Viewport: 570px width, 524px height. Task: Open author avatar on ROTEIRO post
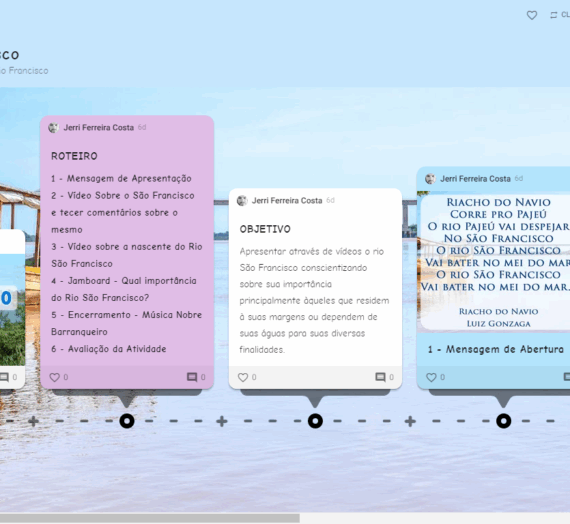(53, 128)
